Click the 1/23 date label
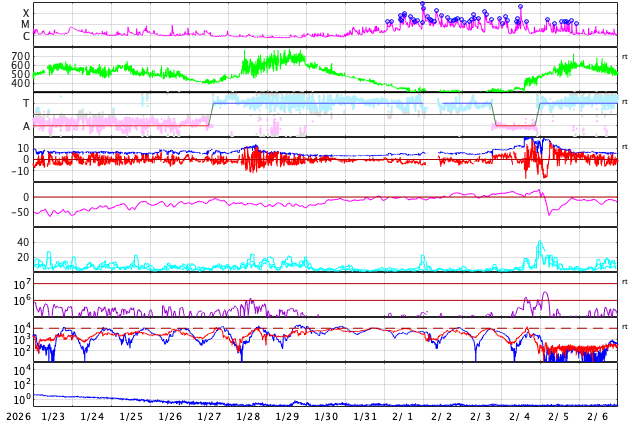 pos(53,416)
